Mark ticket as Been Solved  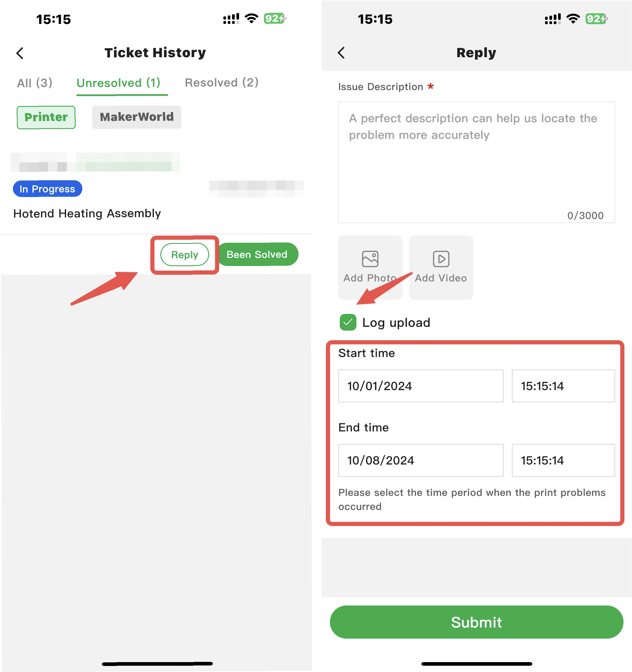[257, 254]
